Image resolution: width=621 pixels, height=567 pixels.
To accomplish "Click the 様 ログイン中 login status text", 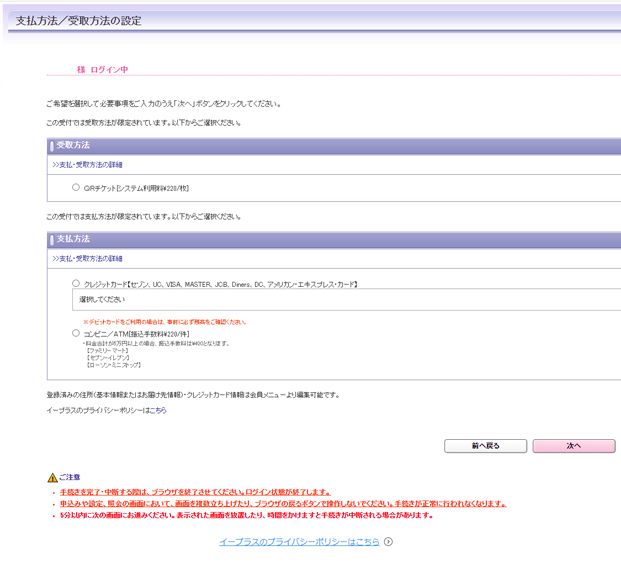I will click(x=102, y=70).
